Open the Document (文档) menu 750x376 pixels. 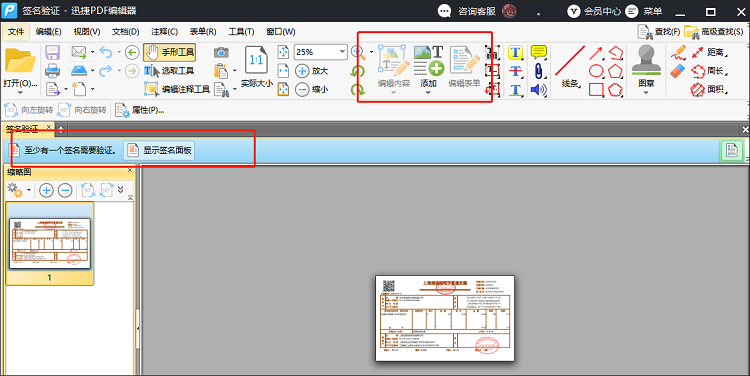(x=125, y=32)
